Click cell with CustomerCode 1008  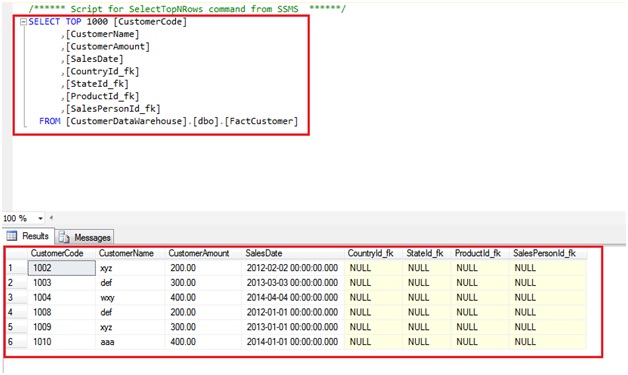pyautogui.click(x=62, y=312)
